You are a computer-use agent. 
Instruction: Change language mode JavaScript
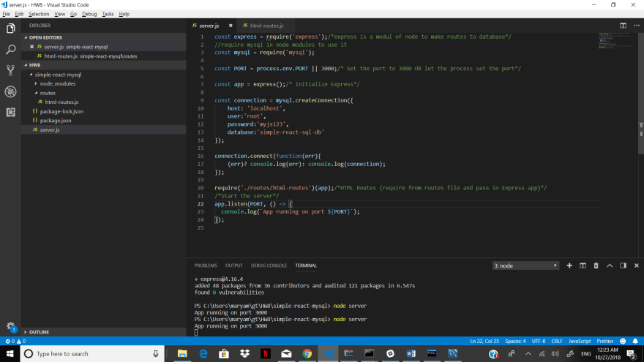(x=580, y=341)
